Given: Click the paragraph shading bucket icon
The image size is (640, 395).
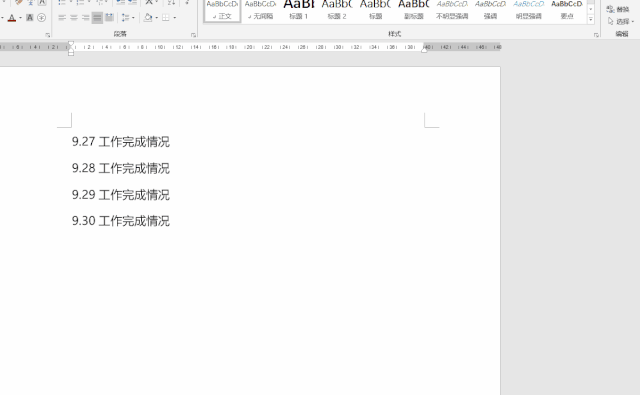Looking at the screenshot, I should click(148, 18).
